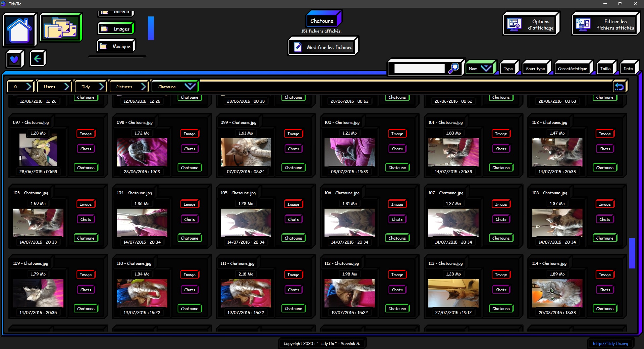
Task: Open thumbnail of 102 - Chatoune.jpg
Action: pyautogui.click(x=557, y=152)
